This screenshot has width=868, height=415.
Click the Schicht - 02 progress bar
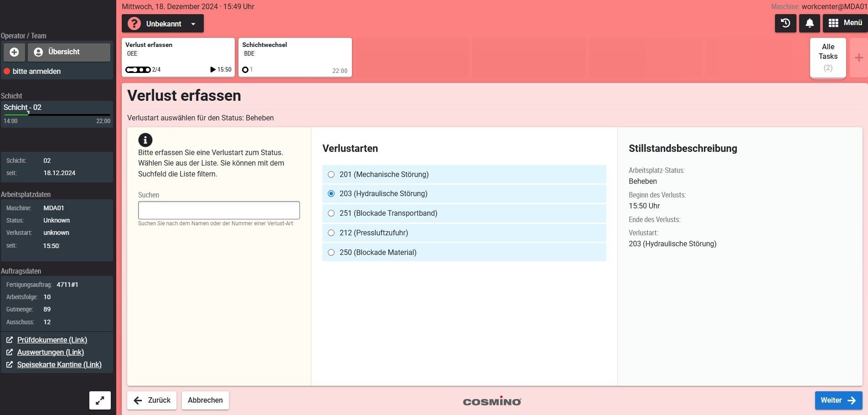pos(57,114)
